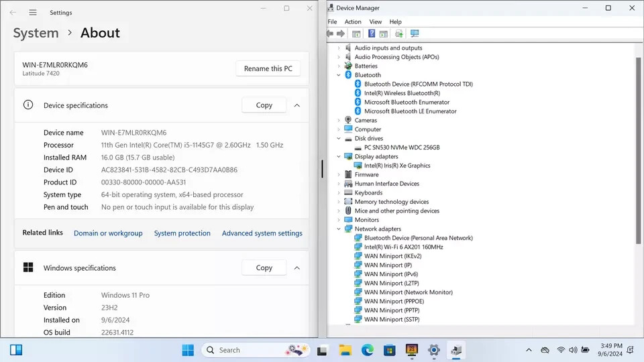Select WAN Miniport (IKEv2) adapter

[x=392, y=256]
